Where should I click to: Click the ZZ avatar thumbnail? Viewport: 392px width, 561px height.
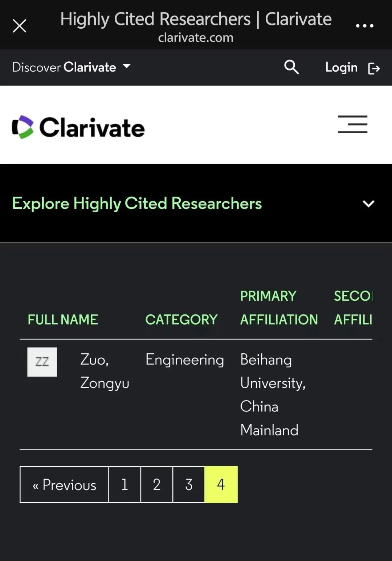click(42, 362)
